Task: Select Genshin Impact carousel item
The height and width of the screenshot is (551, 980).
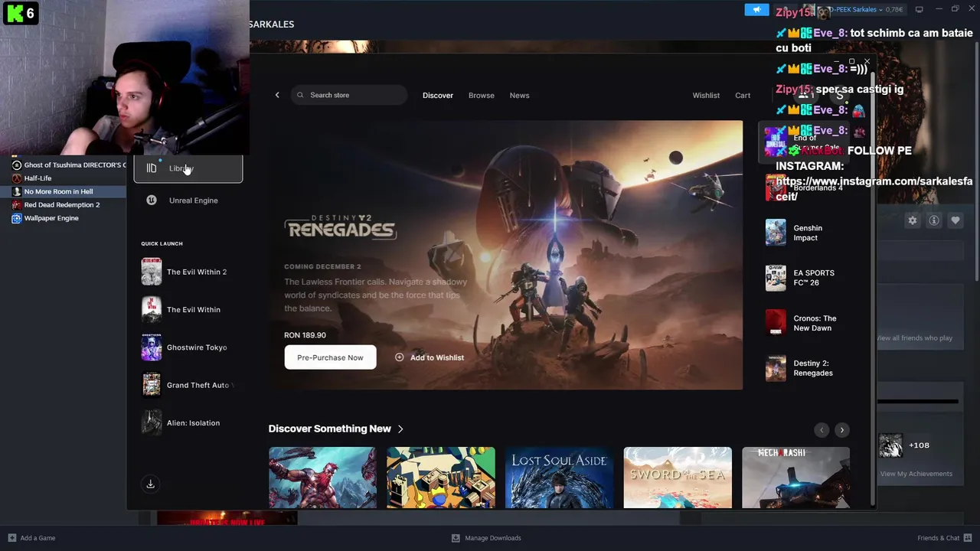Action: [x=802, y=233]
